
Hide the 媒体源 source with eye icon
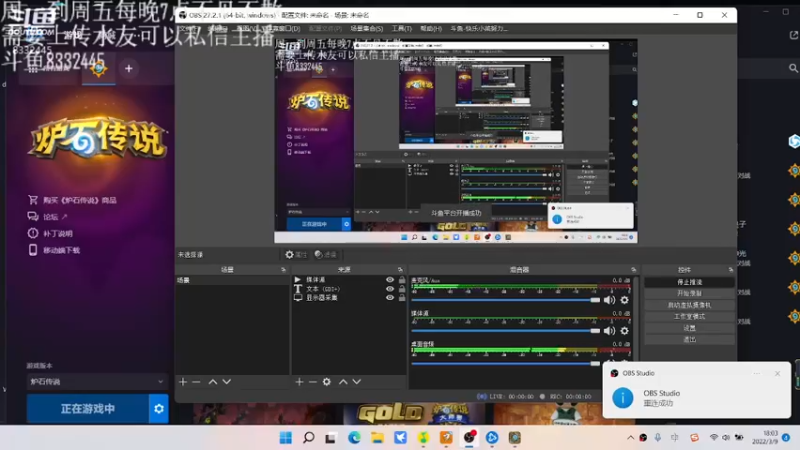point(390,280)
